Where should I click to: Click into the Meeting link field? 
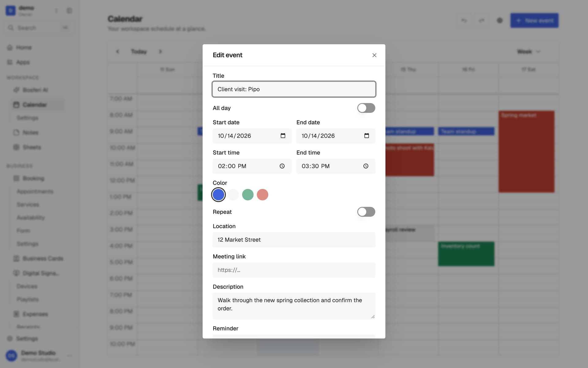pos(294,270)
